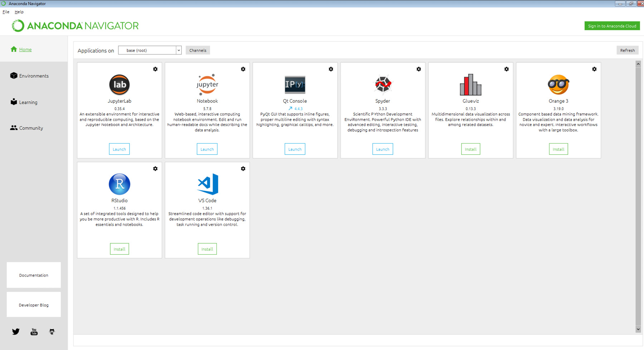Refresh the applications list
This screenshot has height=350, width=644.
pos(628,50)
